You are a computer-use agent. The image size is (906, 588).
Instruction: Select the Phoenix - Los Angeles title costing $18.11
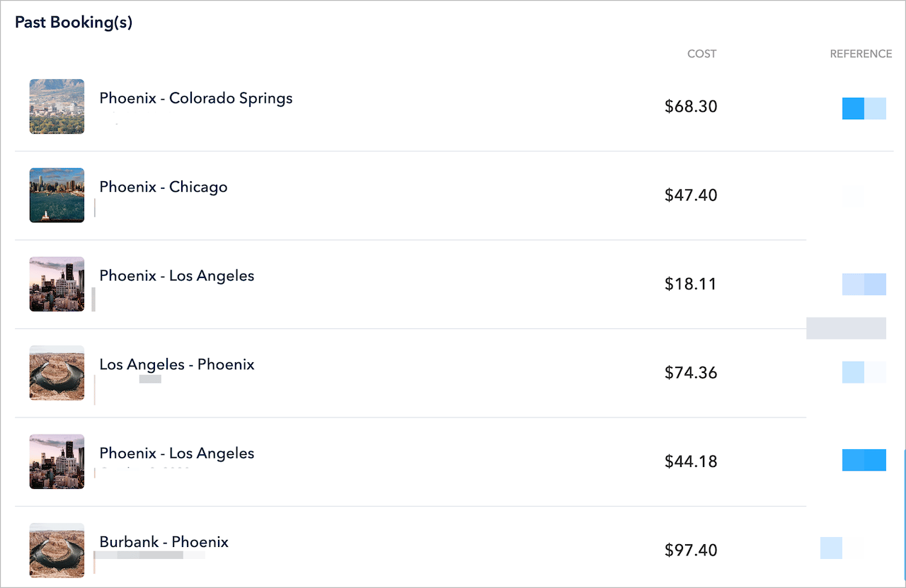click(177, 276)
